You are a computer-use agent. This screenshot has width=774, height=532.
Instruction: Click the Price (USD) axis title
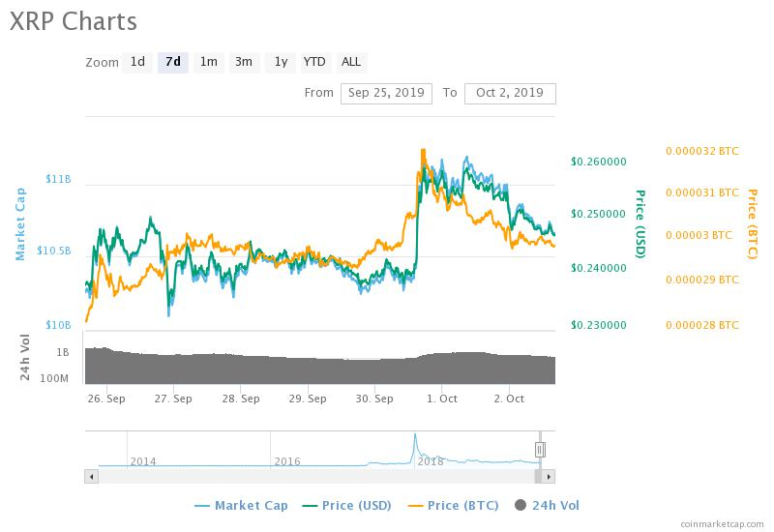640,224
